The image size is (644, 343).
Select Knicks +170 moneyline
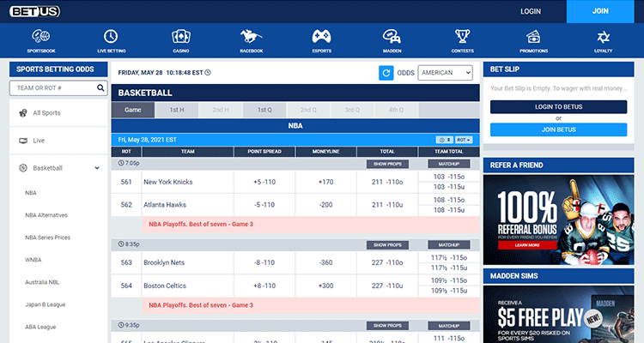326,182
